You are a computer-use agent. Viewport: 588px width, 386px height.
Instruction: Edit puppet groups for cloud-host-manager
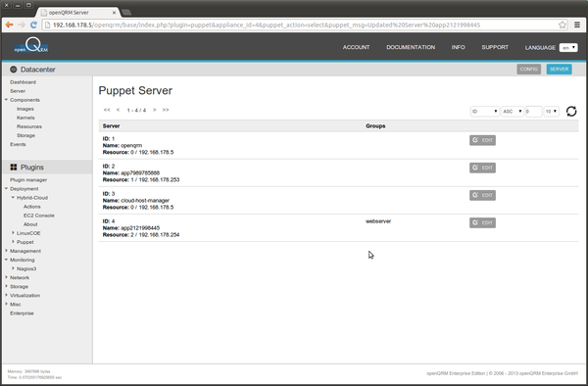[482, 195]
